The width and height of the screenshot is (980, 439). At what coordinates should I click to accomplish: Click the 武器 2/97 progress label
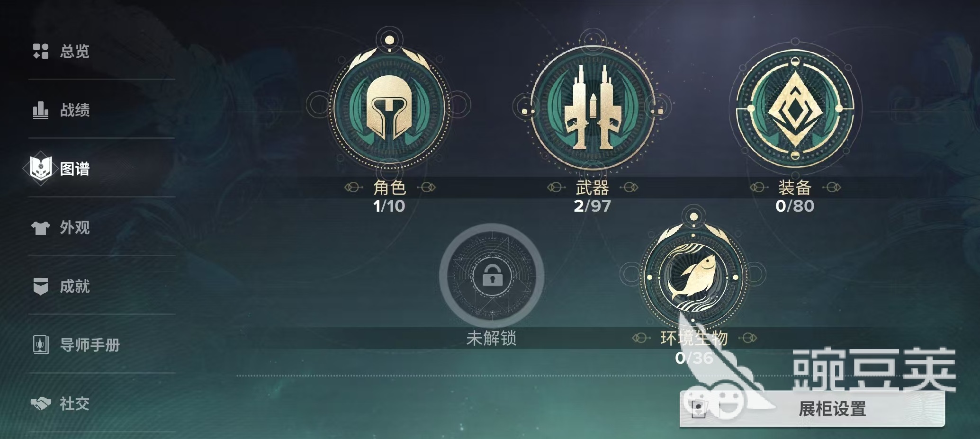[x=592, y=206]
